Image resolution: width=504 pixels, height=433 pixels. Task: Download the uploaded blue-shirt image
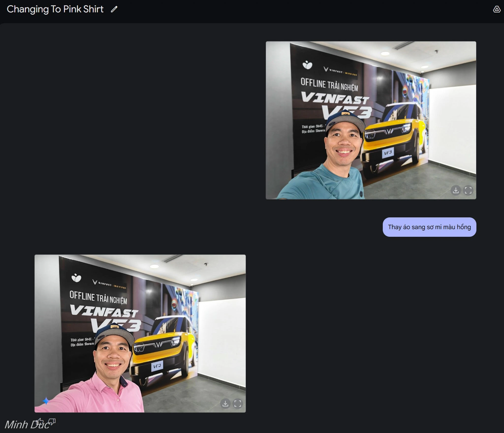coord(456,190)
